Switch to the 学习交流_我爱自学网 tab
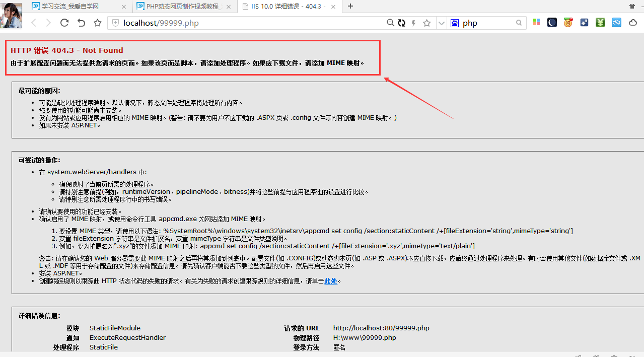This screenshot has height=357, width=644. [x=76, y=7]
